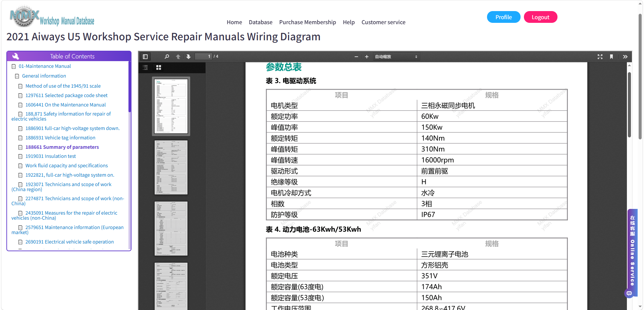Open 1886931 Vehicle tag information
This screenshot has height=310, width=644.
(x=60, y=138)
